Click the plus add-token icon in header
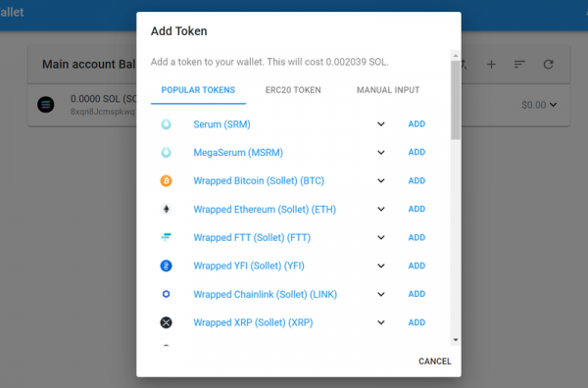Image resolution: width=588 pixels, height=388 pixels. point(491,65)
